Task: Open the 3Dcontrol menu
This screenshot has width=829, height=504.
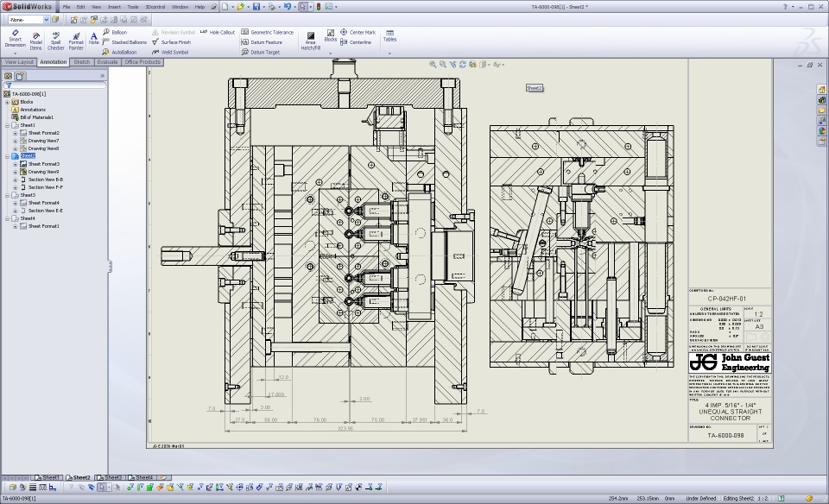Action: (x=155, y=7)
